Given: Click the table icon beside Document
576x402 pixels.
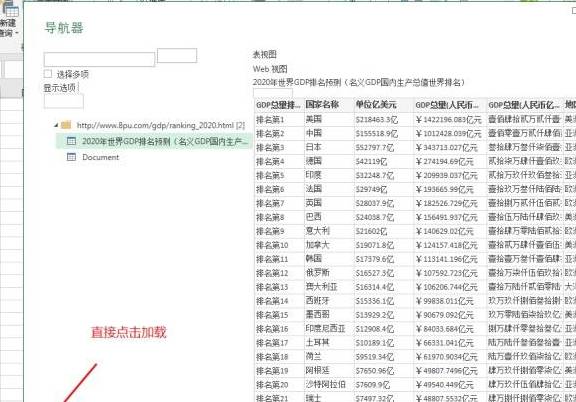Looking at the screenshot, I should pos(71,157).
